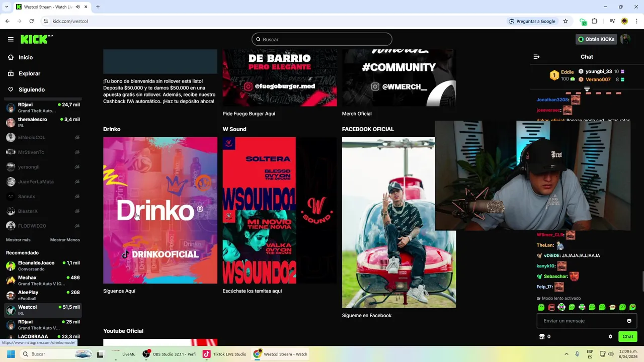Show more followed channels
This screenshot has height=362, width=644.
tap(18, 240)
